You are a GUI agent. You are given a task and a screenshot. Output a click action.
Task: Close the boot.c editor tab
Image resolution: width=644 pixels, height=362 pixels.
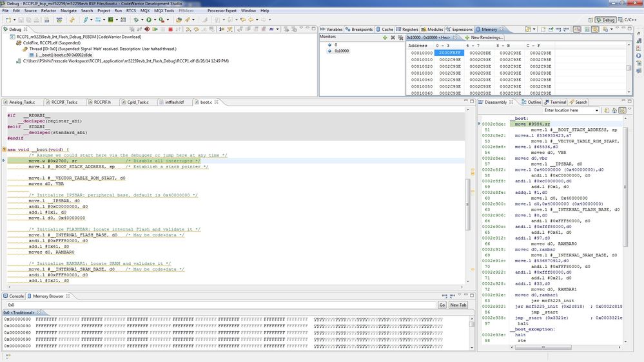tap(217, 102)
